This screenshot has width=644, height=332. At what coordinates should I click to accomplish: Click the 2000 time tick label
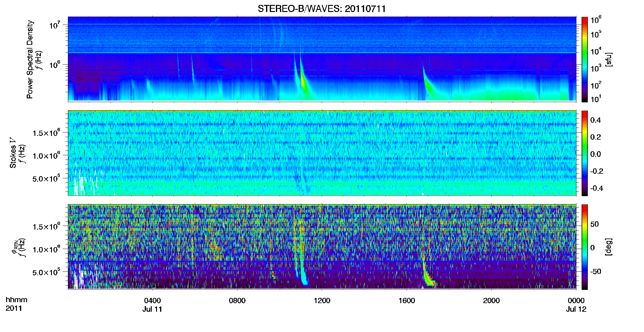(491, 301)
